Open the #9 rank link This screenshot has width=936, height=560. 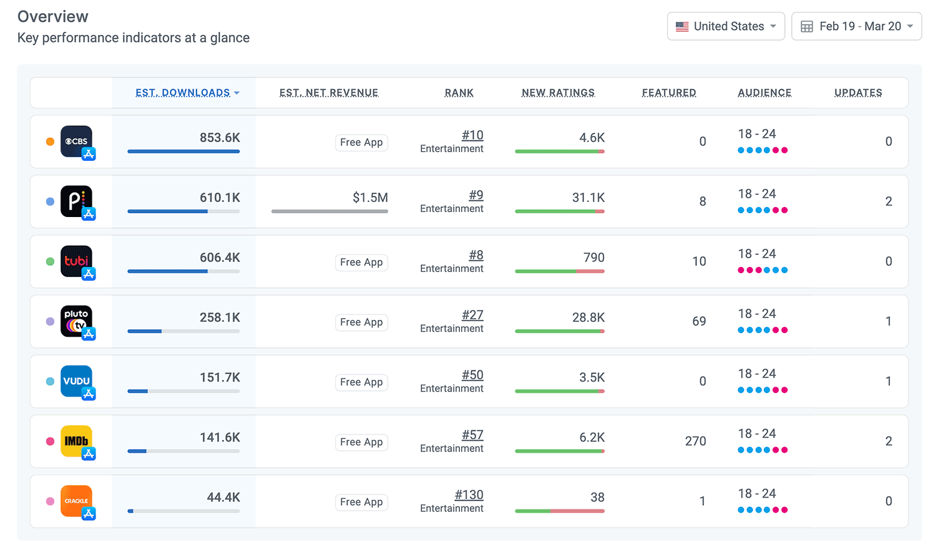click(x=476, y=195)
